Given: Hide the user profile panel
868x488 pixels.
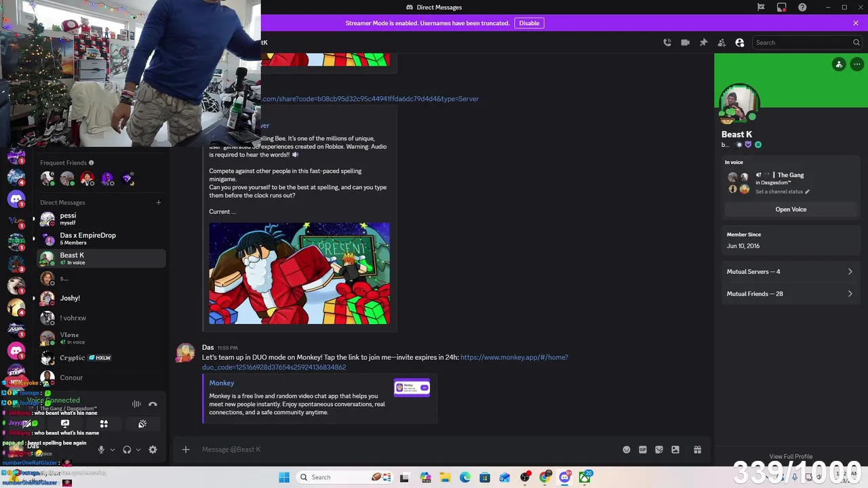Looking at the screenshot, I should pyautogui.click(x=740, y=42).
